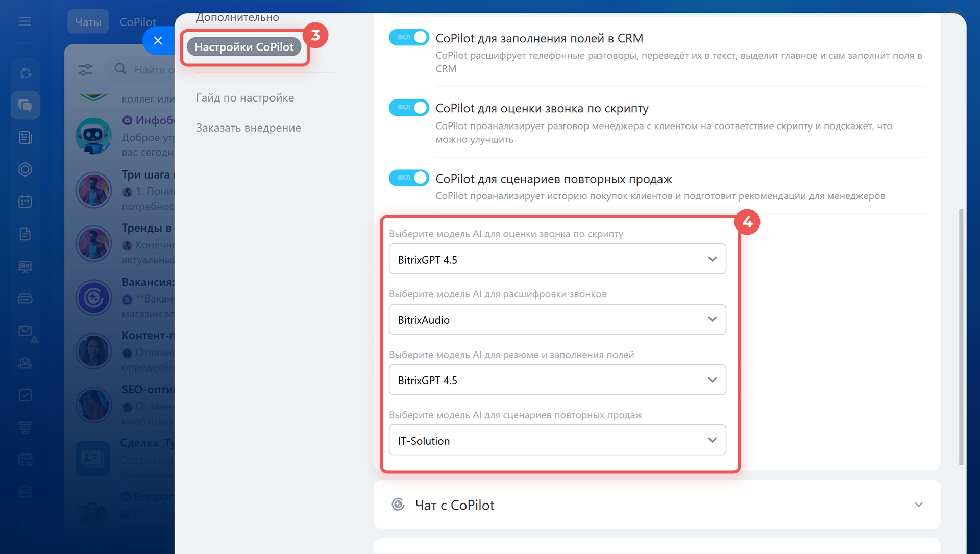Toggle CoPilot для оценки звонка по скрипту
This screenshot has width=980, height=554.
pyautogui.click(x=409, y=108)
